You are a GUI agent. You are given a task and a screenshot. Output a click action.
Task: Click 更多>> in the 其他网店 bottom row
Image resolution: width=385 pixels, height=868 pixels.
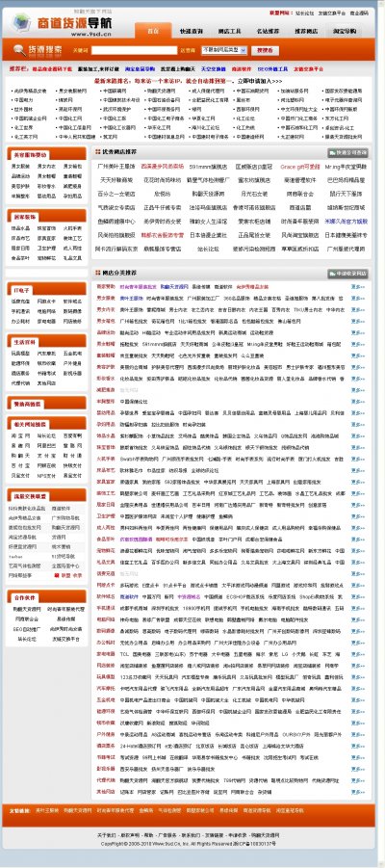point(358,792)
